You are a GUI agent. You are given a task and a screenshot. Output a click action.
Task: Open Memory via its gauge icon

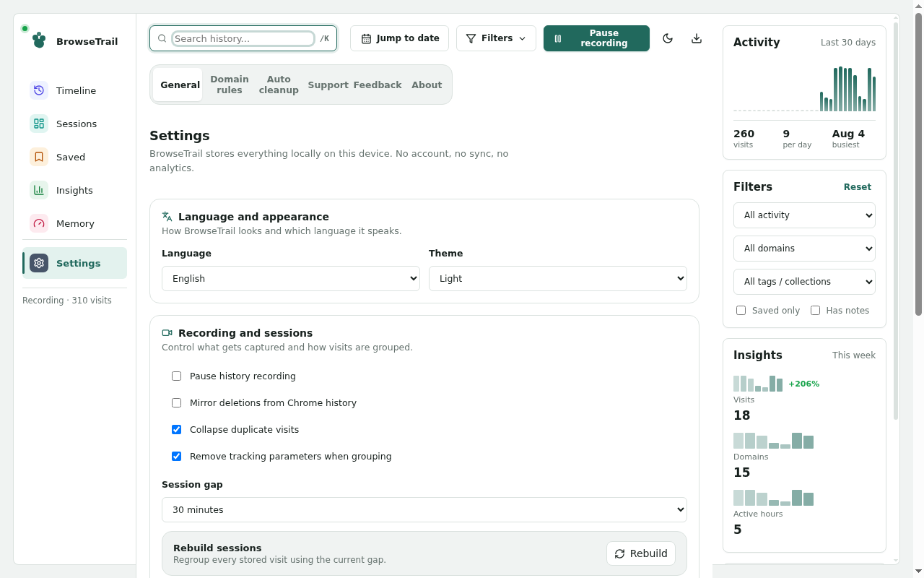39,223
